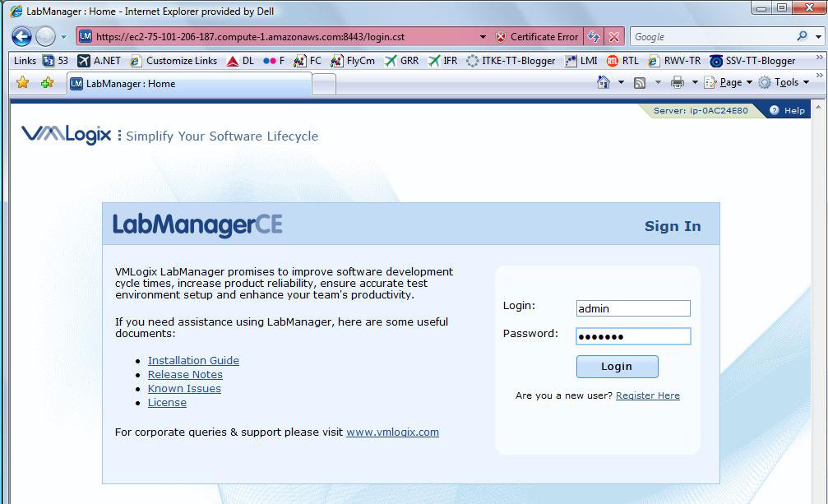
Task: Open the Customize Links favorite
Action: [173, 61]
